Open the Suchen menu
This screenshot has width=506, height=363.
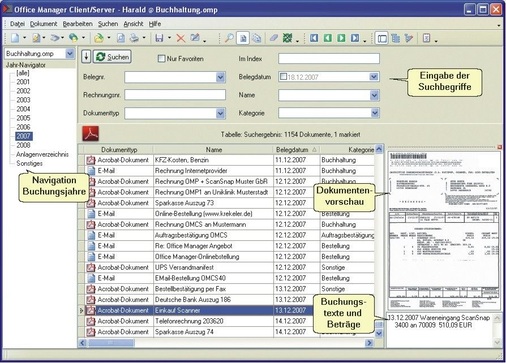pos(108,24)
